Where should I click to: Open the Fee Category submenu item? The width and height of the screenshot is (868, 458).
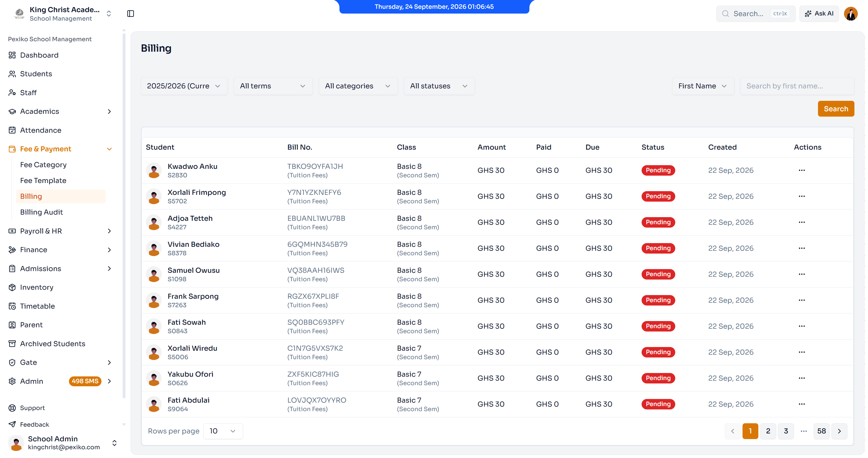click(61, 165)
